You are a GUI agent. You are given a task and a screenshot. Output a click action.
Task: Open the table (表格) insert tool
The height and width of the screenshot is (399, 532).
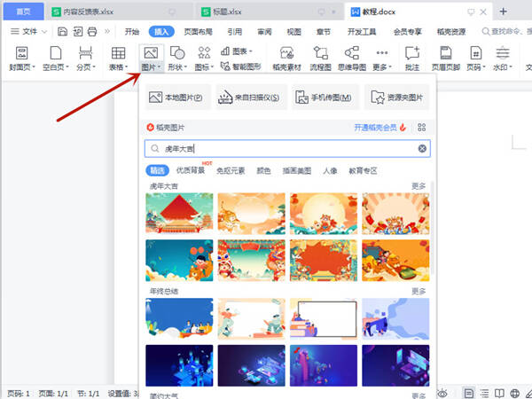118,59
